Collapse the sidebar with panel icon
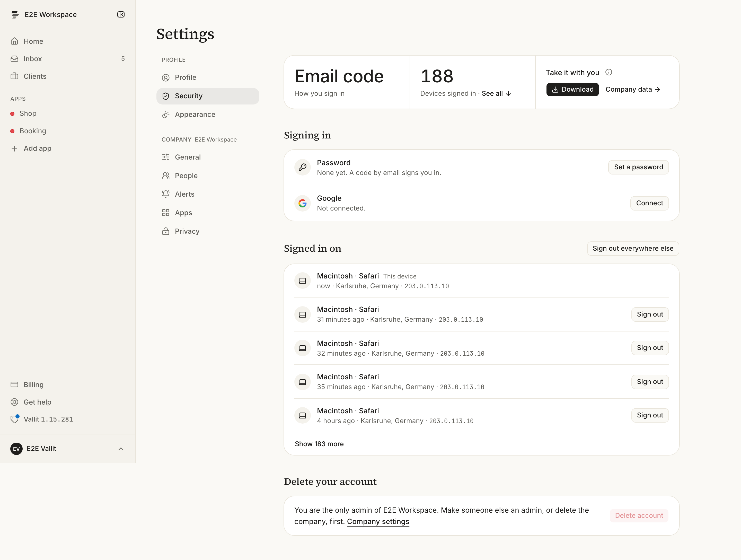Viewport: 741px width, 560px height. [121, 14]
